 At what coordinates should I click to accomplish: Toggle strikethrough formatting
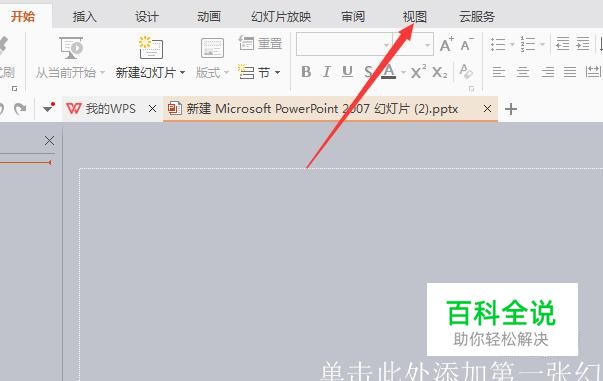click(368, 72)
